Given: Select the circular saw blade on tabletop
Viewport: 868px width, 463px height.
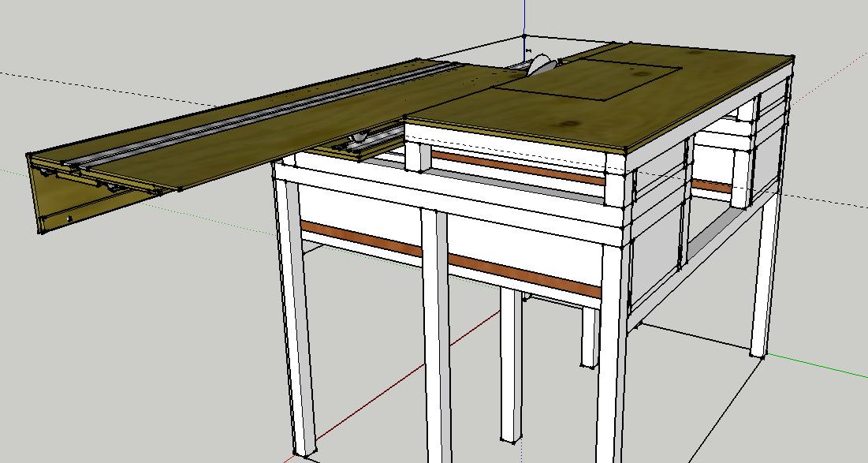Looking at the screenshot, I should 536,64.
